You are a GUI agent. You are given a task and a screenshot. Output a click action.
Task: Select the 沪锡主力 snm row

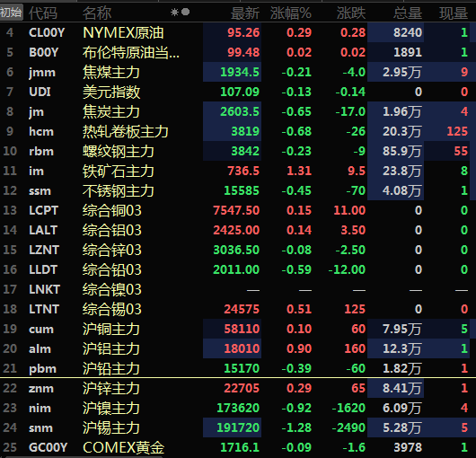(x=238, y=427)
